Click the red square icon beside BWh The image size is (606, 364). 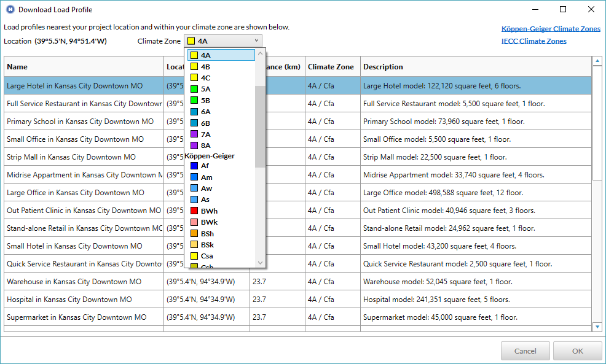tap(194, 211)
